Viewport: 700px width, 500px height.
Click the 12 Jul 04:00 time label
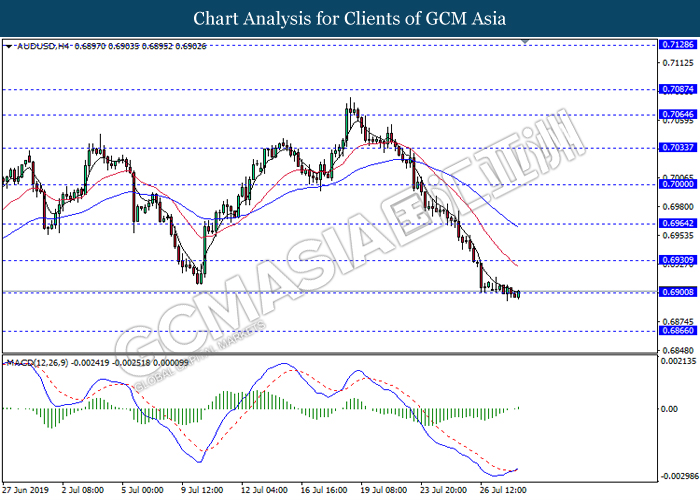point(264,490)
